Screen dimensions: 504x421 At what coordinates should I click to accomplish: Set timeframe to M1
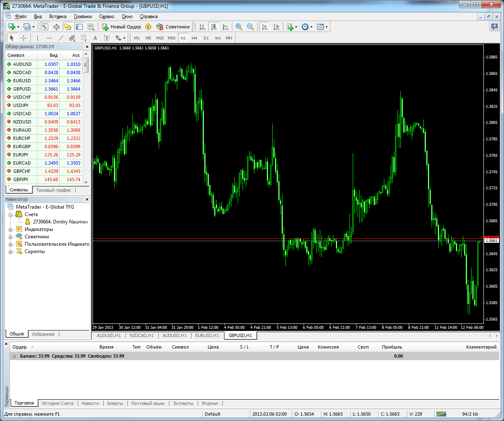tap(137, 38)
